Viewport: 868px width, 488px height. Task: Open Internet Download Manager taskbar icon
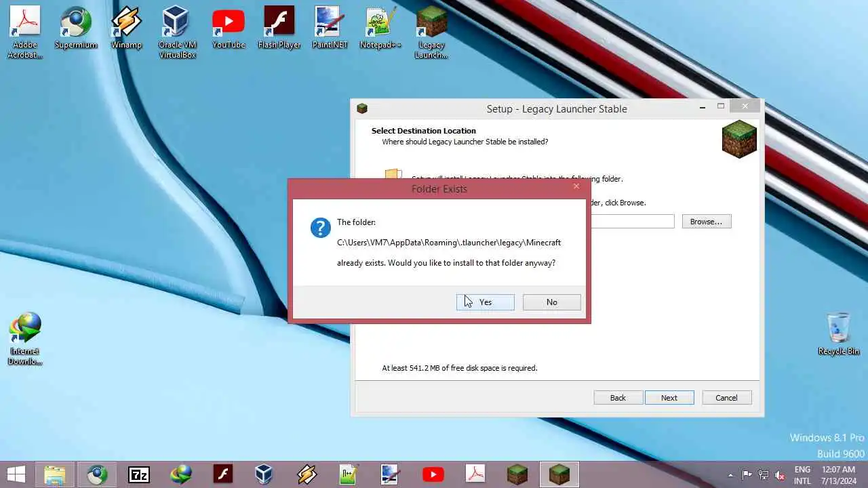coord(181,474)
